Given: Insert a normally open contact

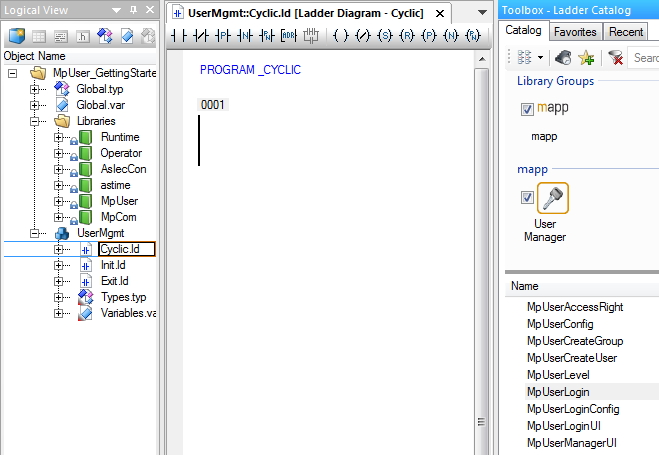Looking at the screenshot, I should [x=178, y=36].
